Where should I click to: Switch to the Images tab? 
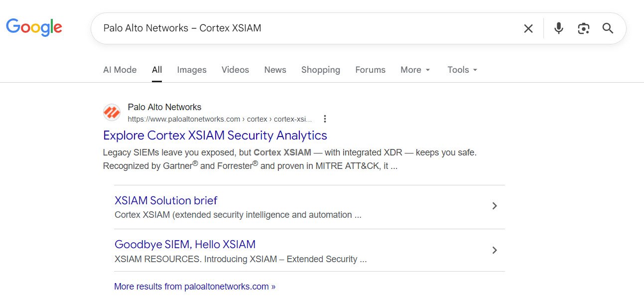point(192,70)
